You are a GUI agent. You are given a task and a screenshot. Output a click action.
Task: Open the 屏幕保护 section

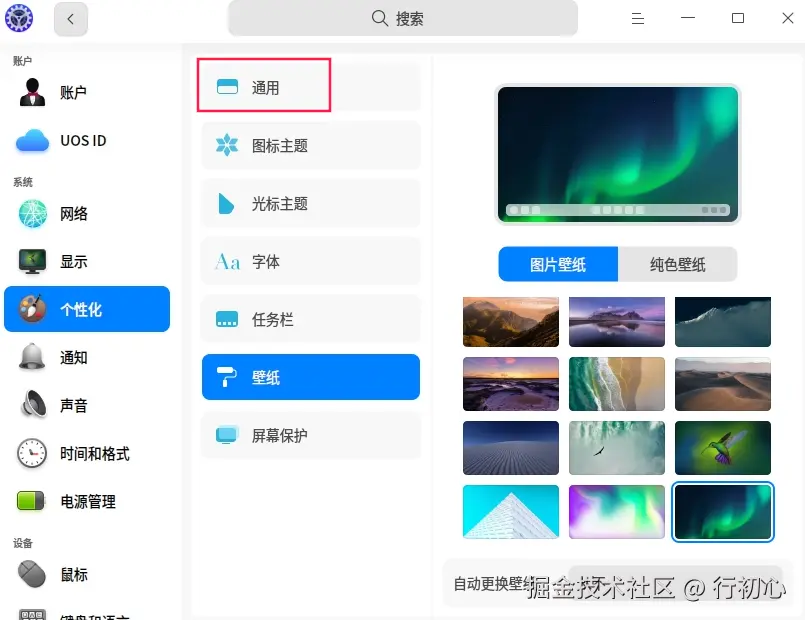280,435
